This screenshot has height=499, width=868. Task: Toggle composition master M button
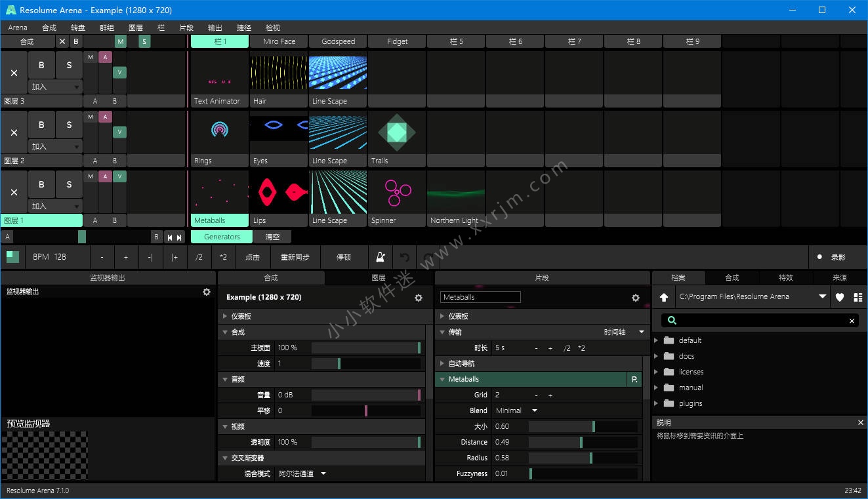tap(121, 41)
